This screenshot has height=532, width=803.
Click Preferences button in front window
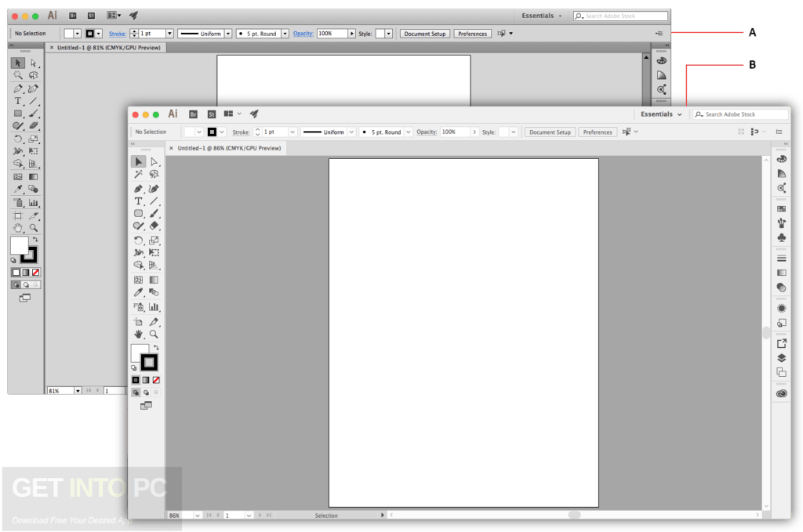click(597, 132)
